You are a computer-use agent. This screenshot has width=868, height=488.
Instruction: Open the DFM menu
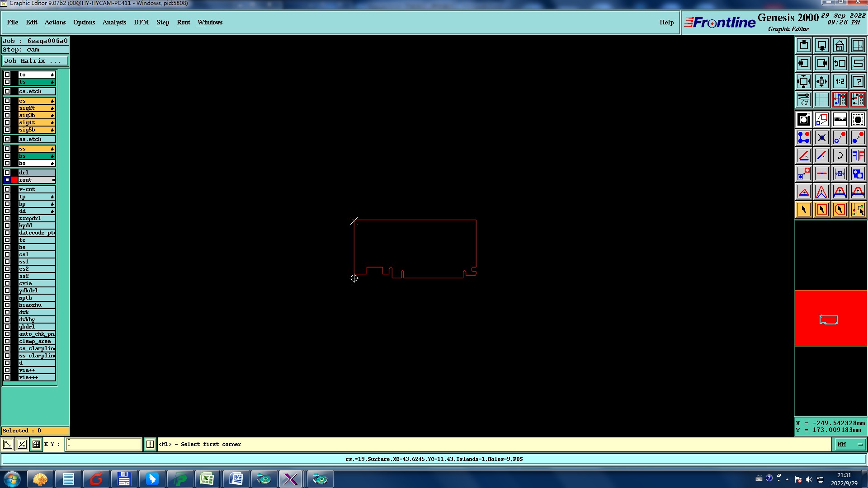(x=141, y=22)
